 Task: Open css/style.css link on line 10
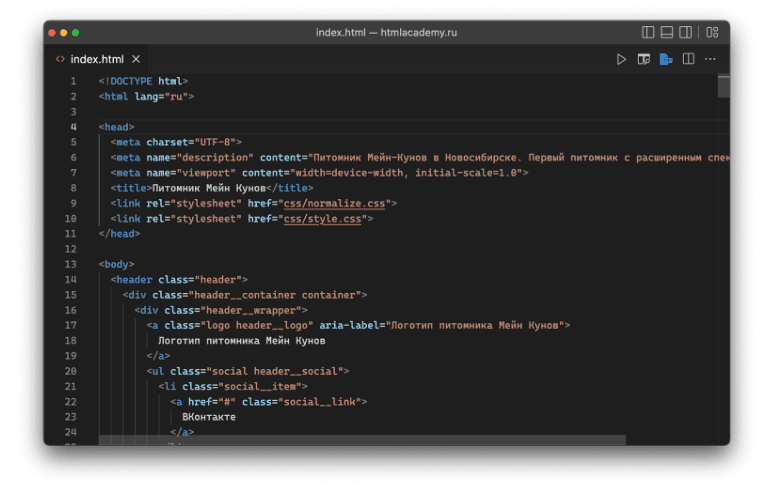click(322, 219)
